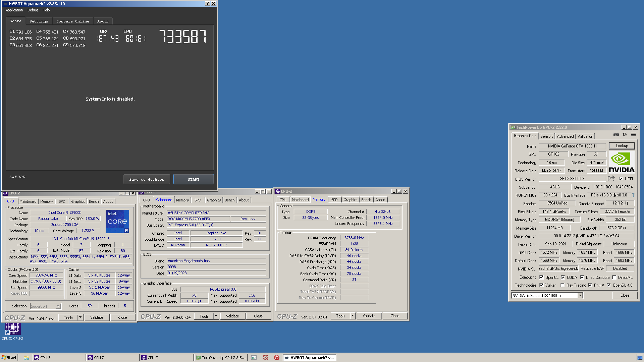Screen dimensions: 644x362
Task: Click the ROG MAXIMUS Z790 APEX model
Action: 198,219
